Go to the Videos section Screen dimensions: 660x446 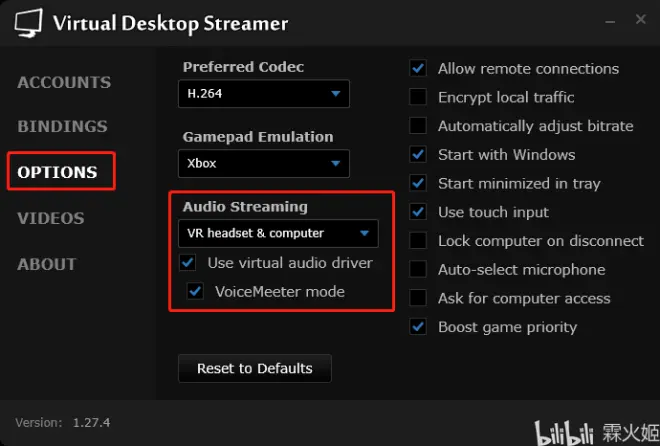point(51,218)
